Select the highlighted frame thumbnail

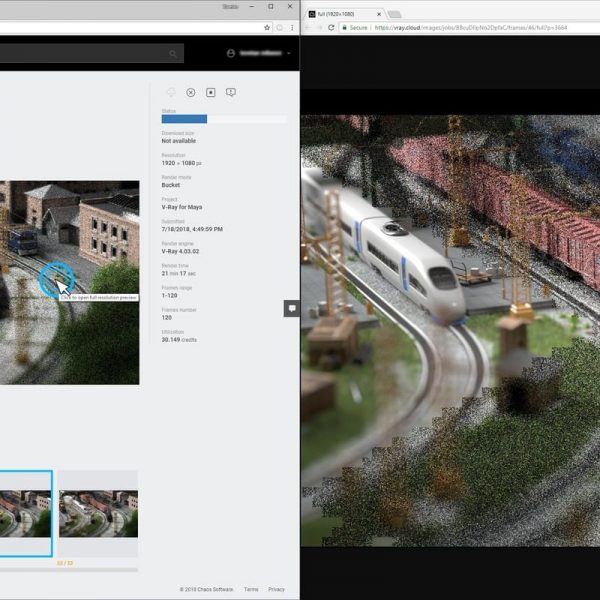coord(25,512)
